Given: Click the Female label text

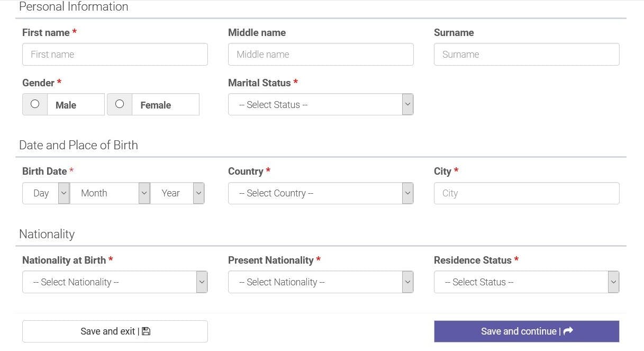Looking at the screenshot, I should click(x=156, y=105).
